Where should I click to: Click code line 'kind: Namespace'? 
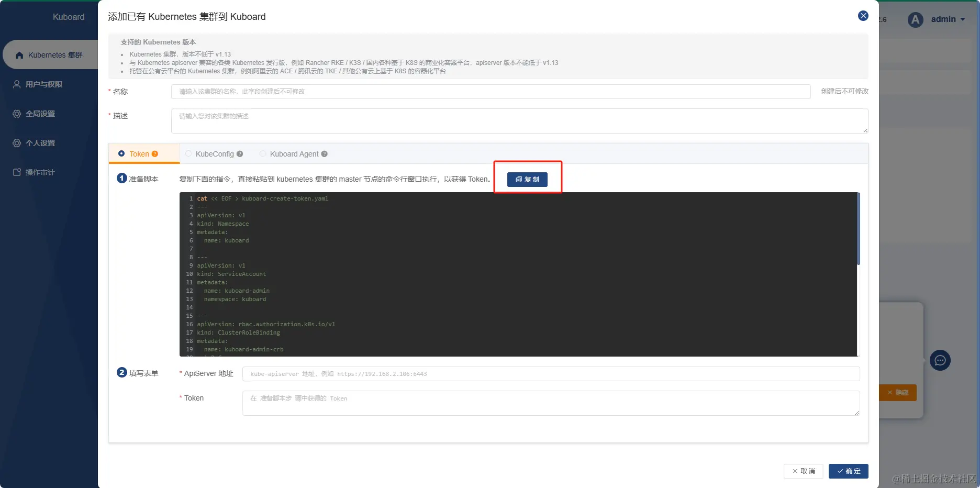click(x=223, y=224)
